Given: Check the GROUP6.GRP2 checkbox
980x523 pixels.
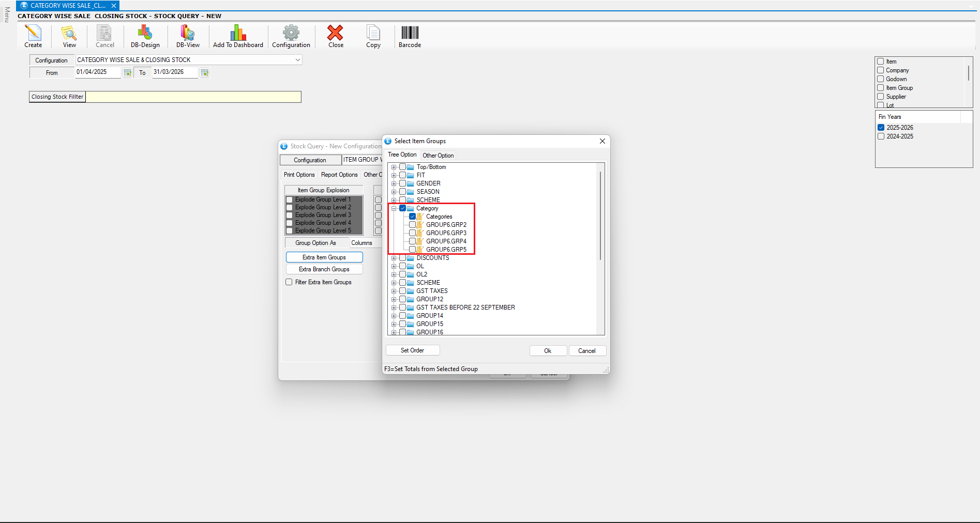Looking at the screenshot, I should [x=412, y=225].
